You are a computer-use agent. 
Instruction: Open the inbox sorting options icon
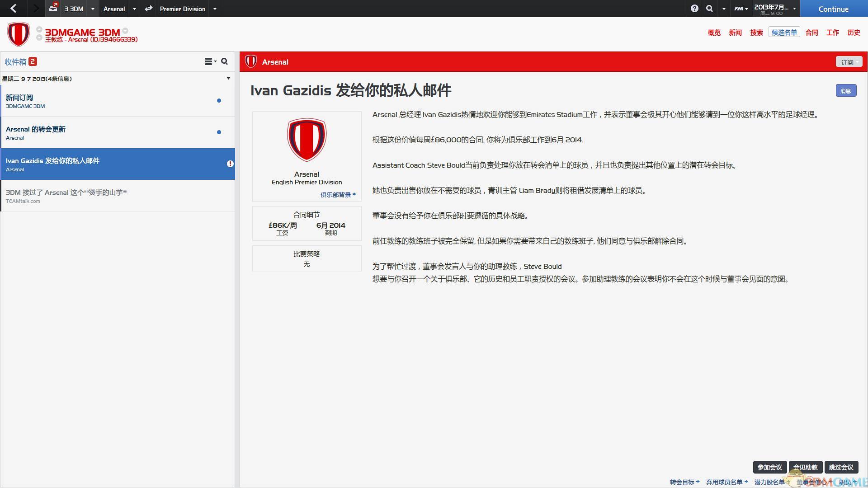[x=209, y=61]
